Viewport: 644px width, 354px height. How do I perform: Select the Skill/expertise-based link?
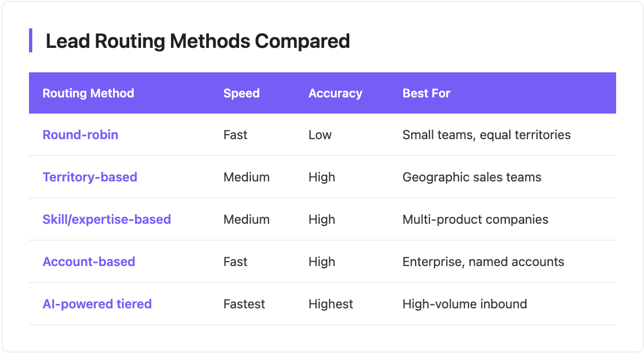click(x=106, y=219)
